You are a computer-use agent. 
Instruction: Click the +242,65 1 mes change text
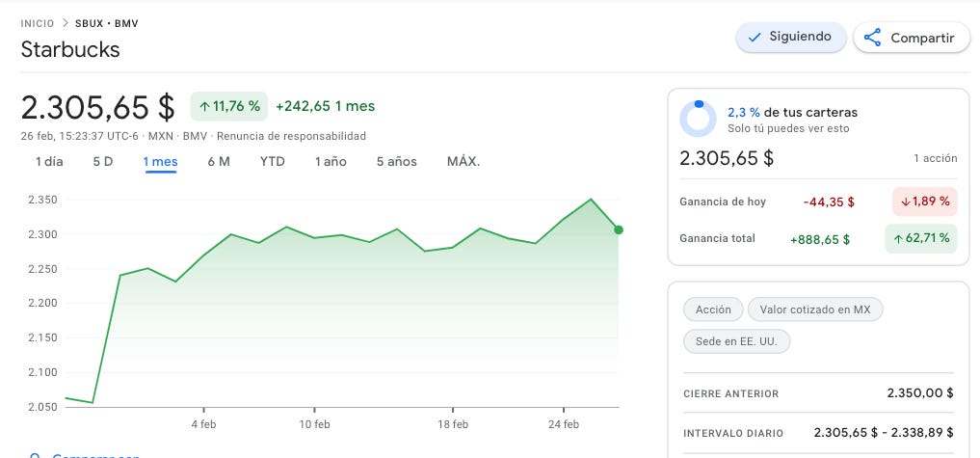point(325,106)
